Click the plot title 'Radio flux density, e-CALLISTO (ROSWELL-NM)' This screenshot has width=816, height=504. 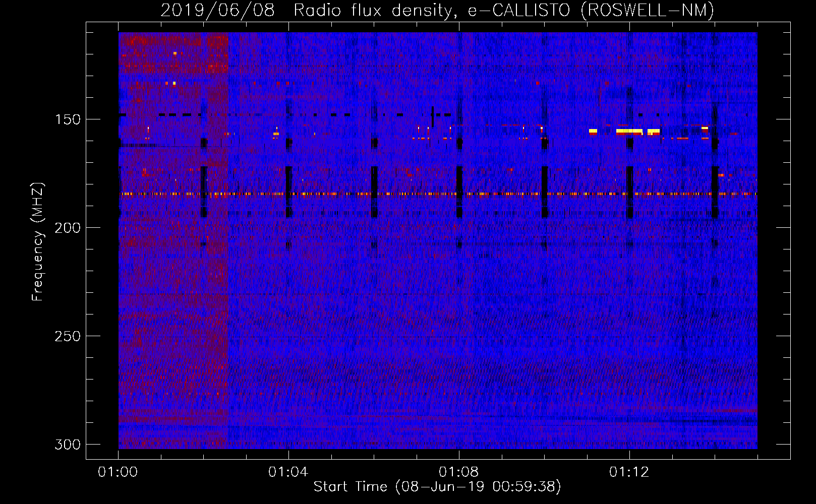[x=503, y=10]
